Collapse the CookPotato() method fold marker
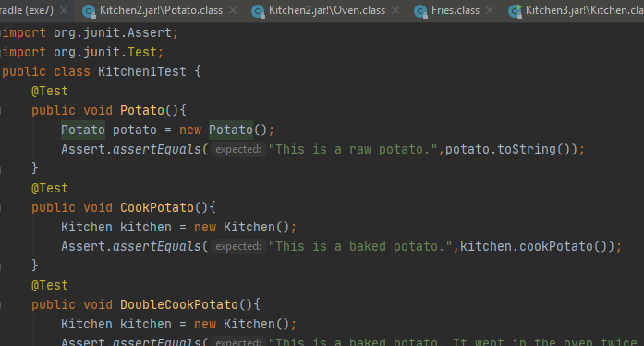644x346 pixels. [0, 207]
